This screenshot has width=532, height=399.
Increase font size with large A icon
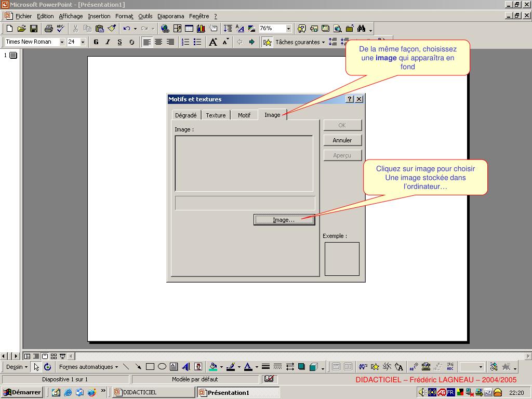click(212, 42)
